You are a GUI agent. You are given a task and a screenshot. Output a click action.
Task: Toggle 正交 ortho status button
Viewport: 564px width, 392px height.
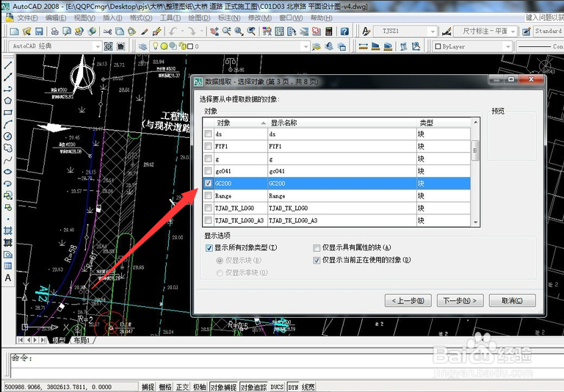[182, 387]
